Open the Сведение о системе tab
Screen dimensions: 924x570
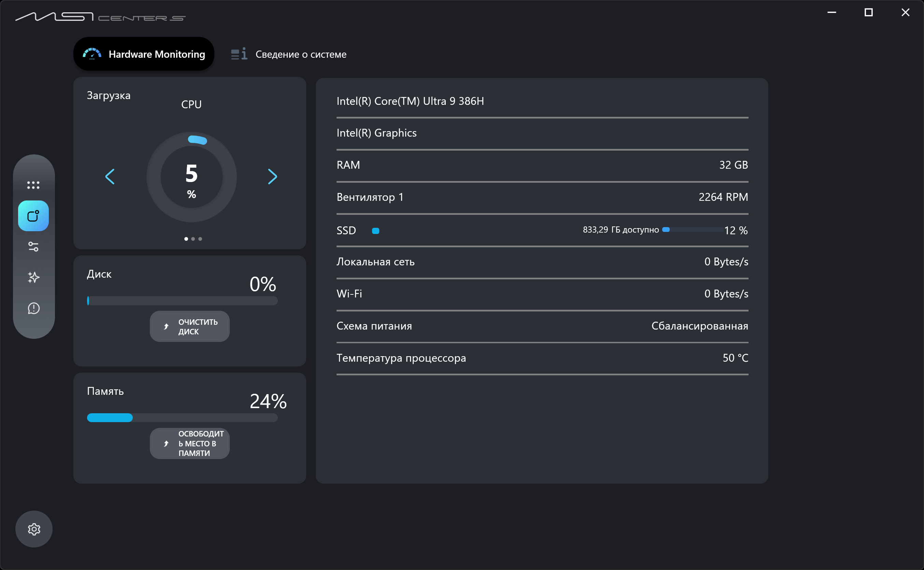pos(289,54)
